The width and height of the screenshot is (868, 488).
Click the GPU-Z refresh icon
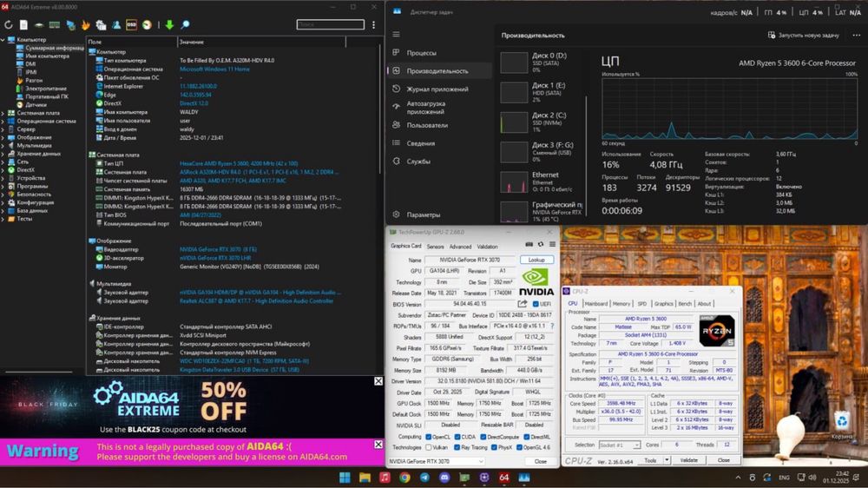click(x=541, y=244)
